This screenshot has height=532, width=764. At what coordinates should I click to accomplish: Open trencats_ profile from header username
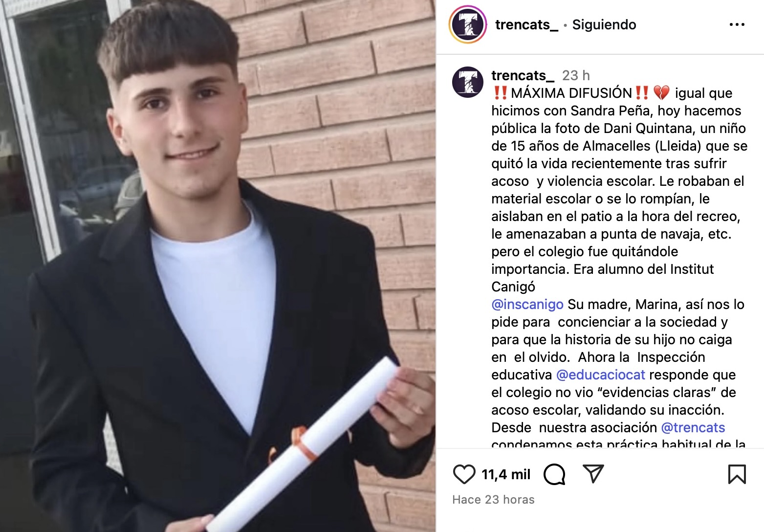526,24
